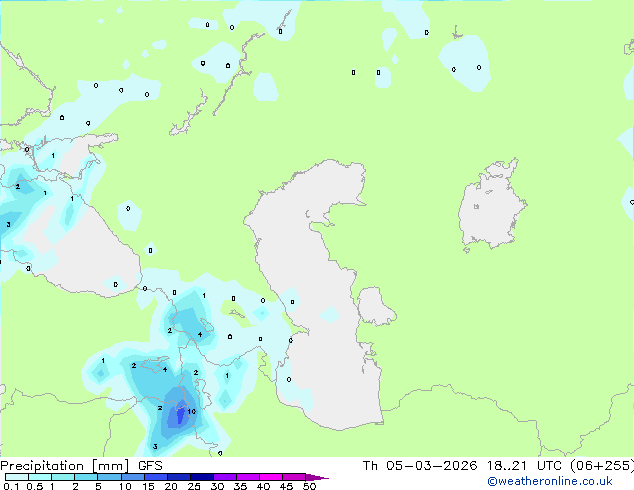The image size is (634, 490).
Task: Click the 10–15 mm blue legend swatch
Action: pos(133,477)
